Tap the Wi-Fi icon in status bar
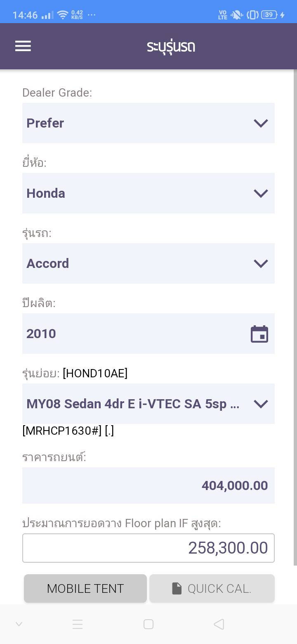 click(x=63, y=15)
